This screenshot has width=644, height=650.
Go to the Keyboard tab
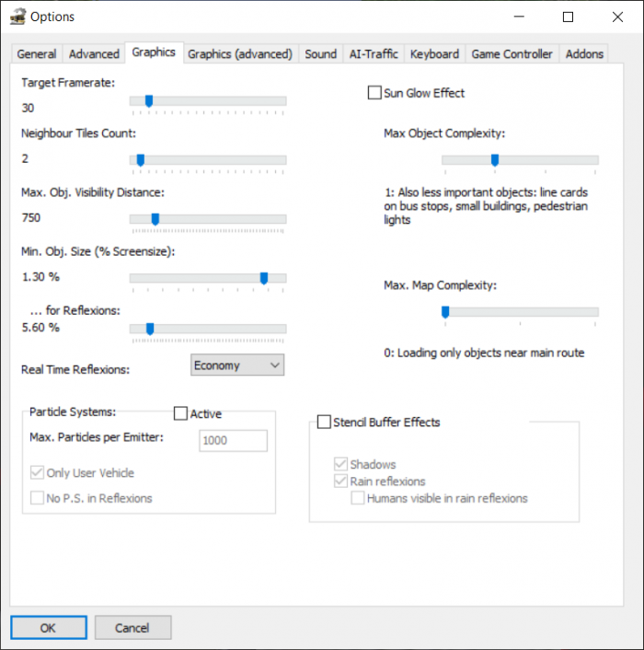point(435,54)
